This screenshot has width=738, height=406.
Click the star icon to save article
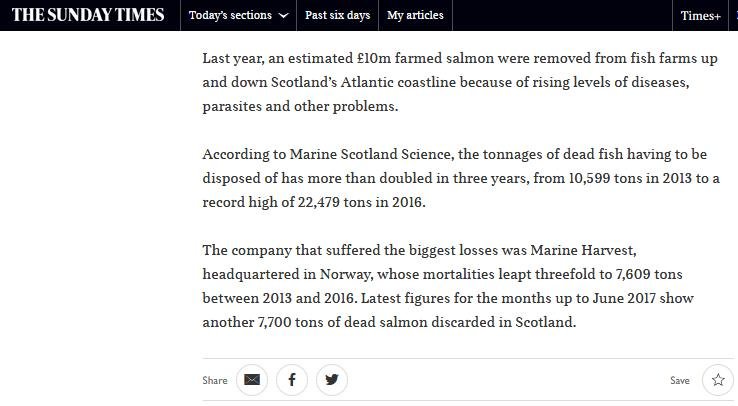[718, 380]
